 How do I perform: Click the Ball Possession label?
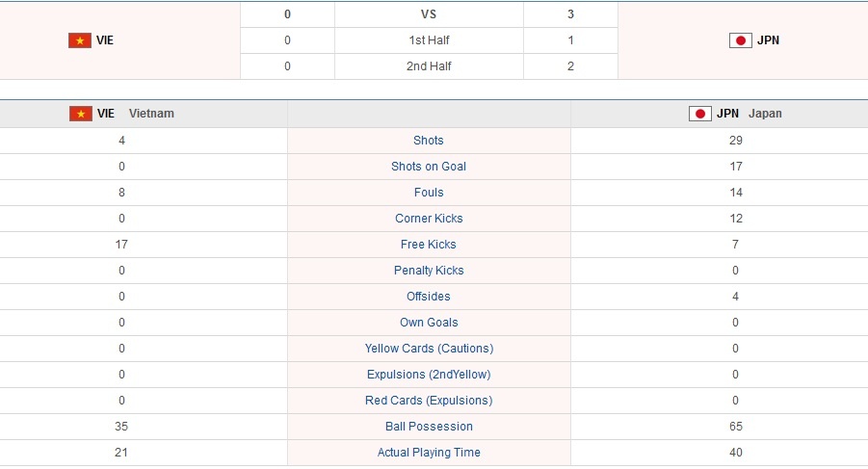point(429,427)
